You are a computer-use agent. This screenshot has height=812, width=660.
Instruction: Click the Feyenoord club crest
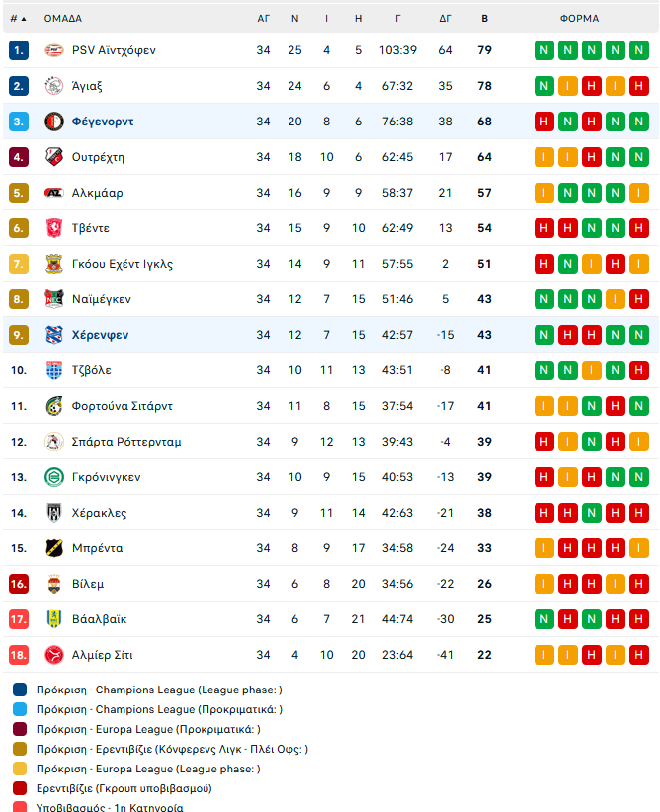54,122
